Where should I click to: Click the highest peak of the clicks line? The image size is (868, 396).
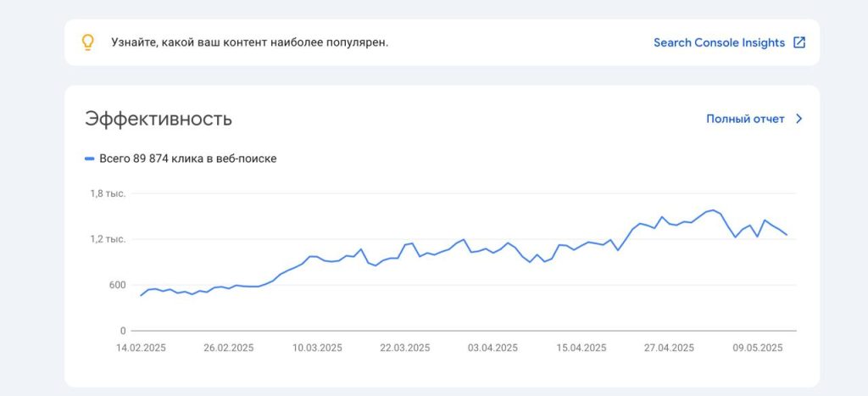tap(713, 210)
